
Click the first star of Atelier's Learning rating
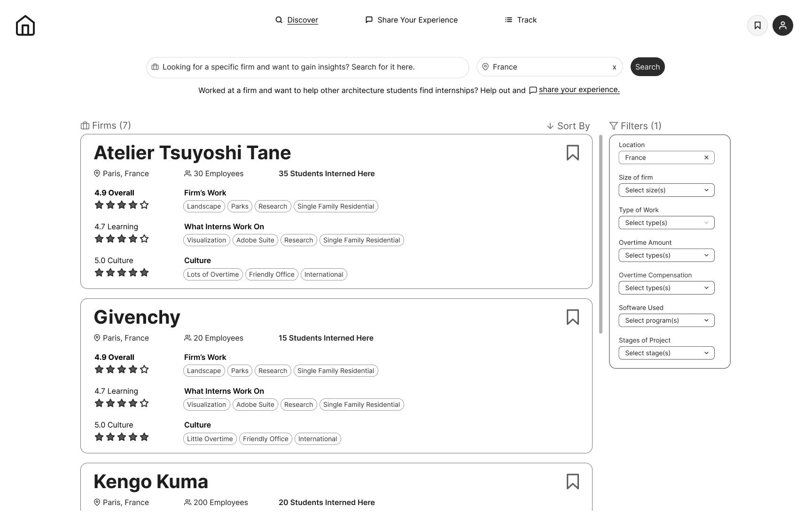(99, 239)
